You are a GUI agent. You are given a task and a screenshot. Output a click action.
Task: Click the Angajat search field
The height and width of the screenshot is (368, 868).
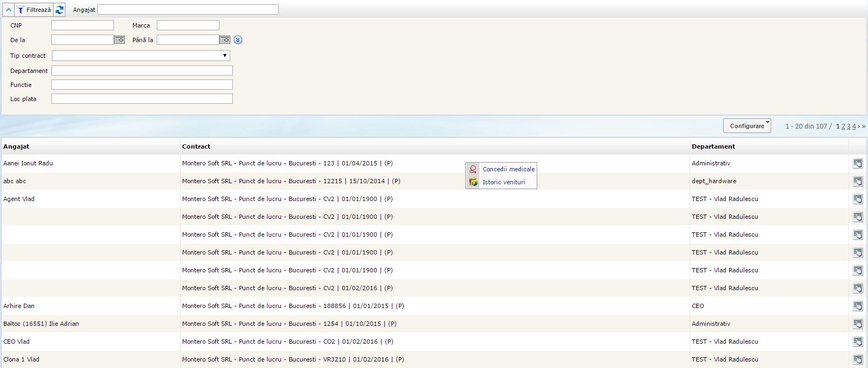coord(188,10)
